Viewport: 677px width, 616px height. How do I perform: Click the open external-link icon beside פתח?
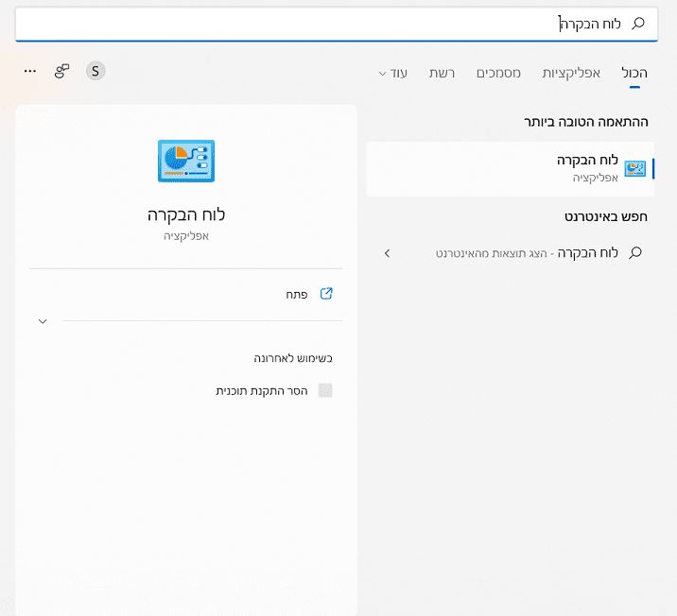[x=326, y=294]
